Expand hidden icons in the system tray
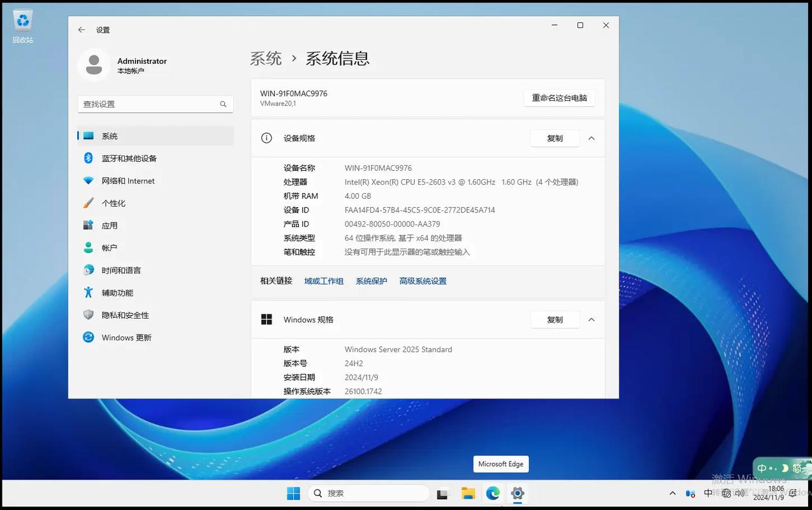This screenshot has height=510, width=812. coord(672,493)
